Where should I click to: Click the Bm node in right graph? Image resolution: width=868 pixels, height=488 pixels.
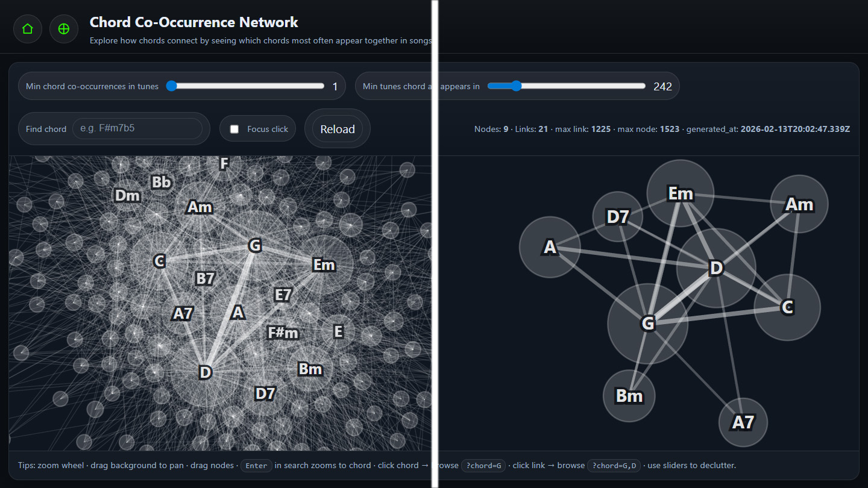pyautogui.click(x=629, y=396)
